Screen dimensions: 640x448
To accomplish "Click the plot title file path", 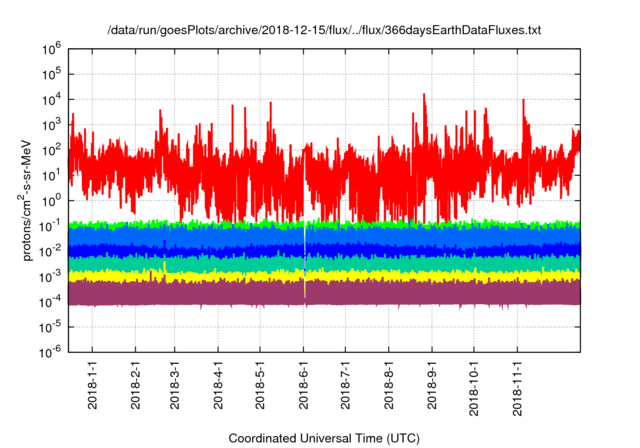I will 324,30.
